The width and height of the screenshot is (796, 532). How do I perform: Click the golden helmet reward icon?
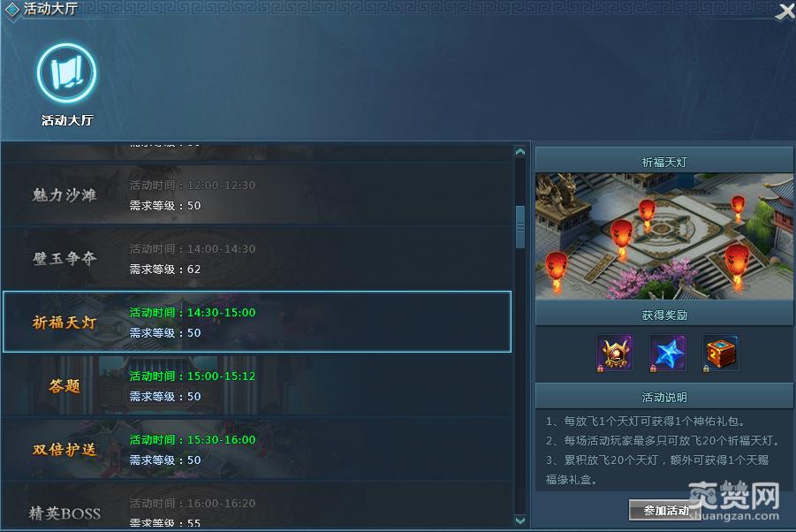(615, 353)
